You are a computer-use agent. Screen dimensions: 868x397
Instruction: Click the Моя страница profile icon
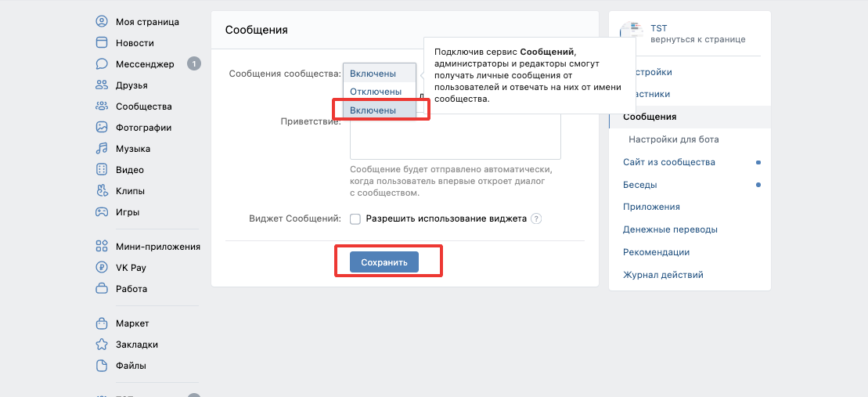pos(101,22)
